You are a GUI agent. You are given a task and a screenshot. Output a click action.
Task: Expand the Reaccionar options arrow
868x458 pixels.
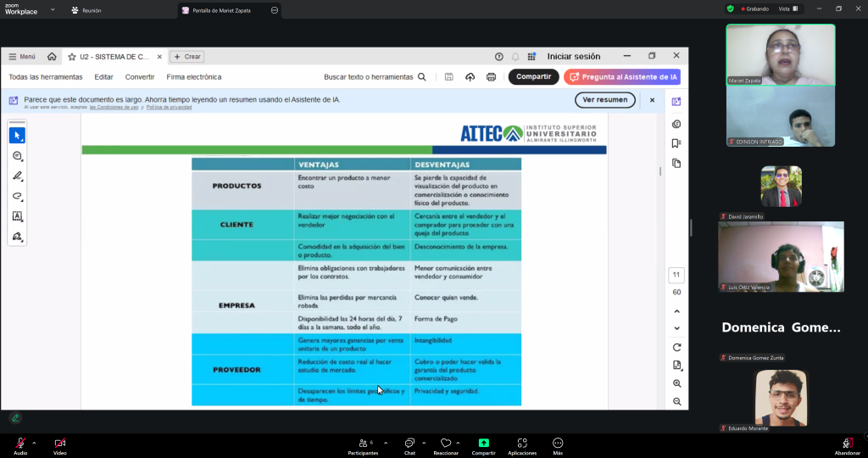(459, 443)
